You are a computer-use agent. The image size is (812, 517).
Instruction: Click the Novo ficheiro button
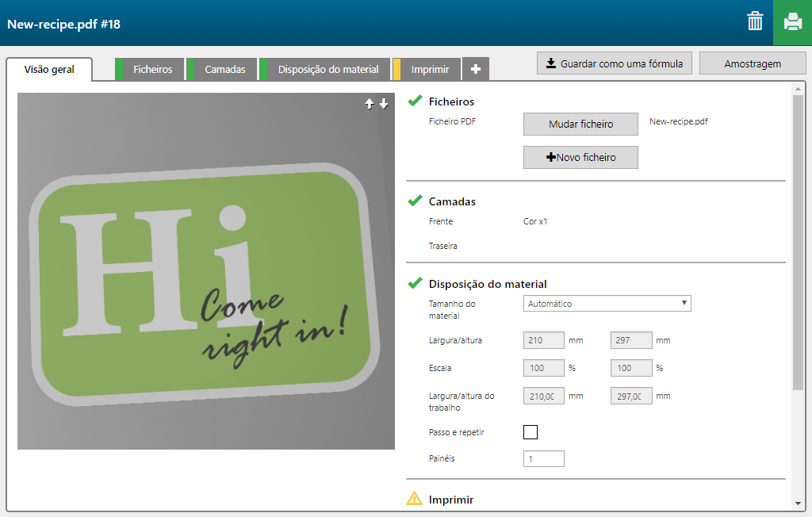(x=580, y=158)
